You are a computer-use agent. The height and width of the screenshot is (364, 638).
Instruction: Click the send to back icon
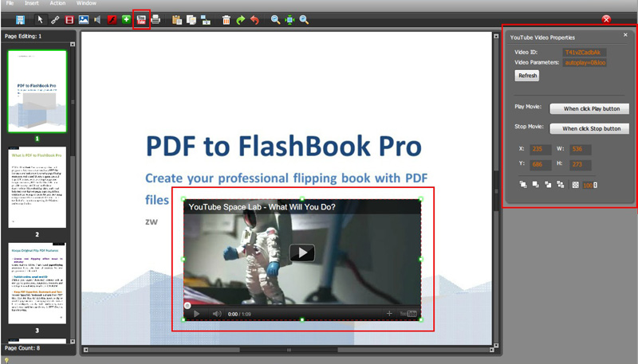(x=561, y=185)
